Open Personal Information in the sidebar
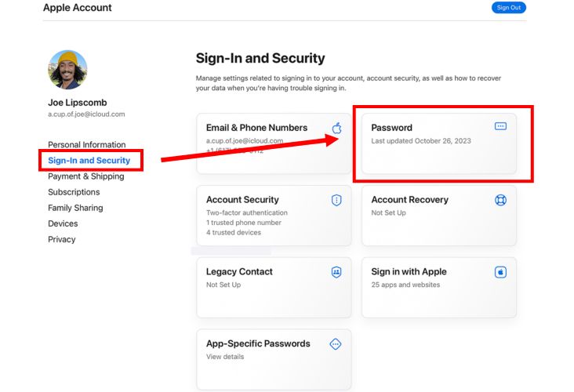Viewport: 574px width, 392px height. tap(86, 145)
